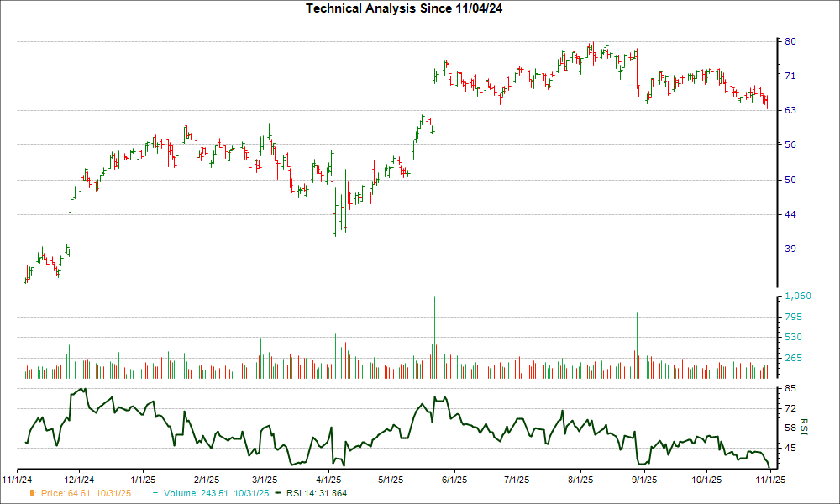Select the 80 value on the price axis

[x=791, y=39]
